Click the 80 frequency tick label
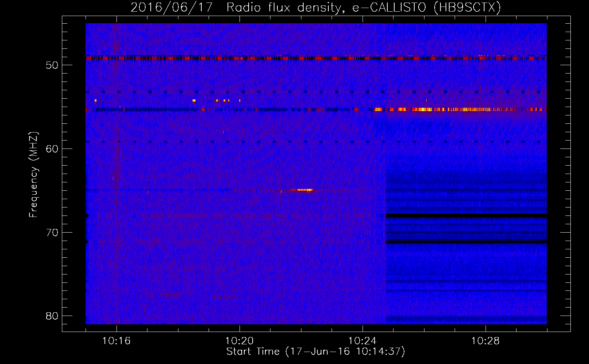The width and height of the screenshot is (589, 364). point(52,316)
